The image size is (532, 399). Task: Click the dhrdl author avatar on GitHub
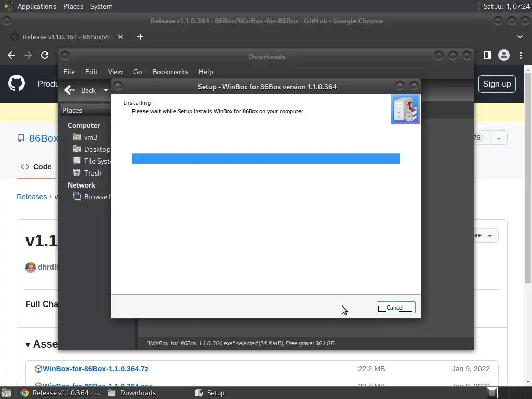pyautogui.click(x=31, y=268)
